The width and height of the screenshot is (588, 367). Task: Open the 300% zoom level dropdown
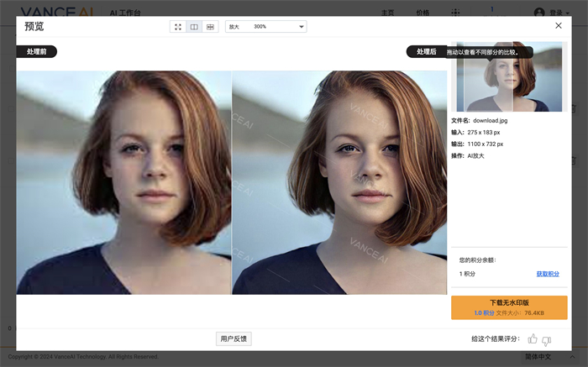coord(265,27)
